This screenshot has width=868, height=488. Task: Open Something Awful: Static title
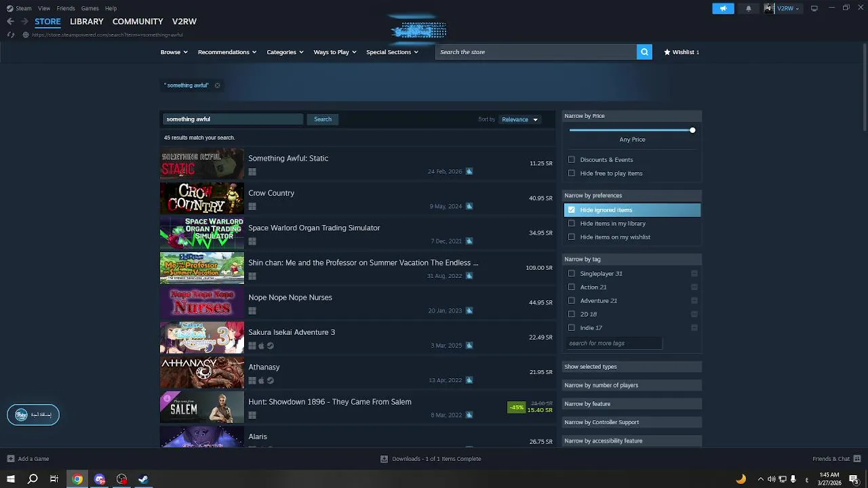coord(288,159)
